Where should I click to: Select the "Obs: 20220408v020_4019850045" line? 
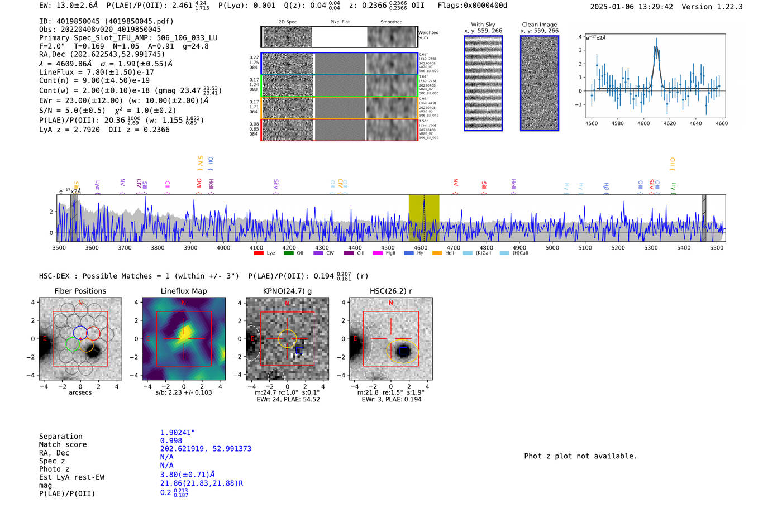pos(100,30)
